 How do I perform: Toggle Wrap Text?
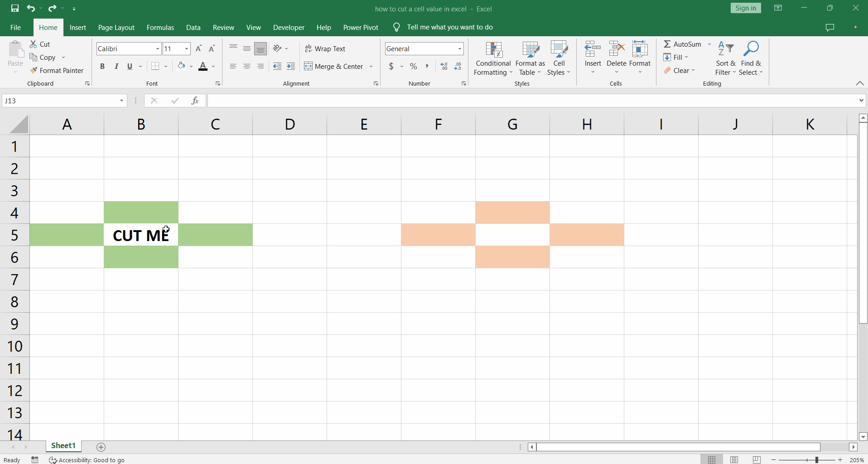tap(325, 48)
